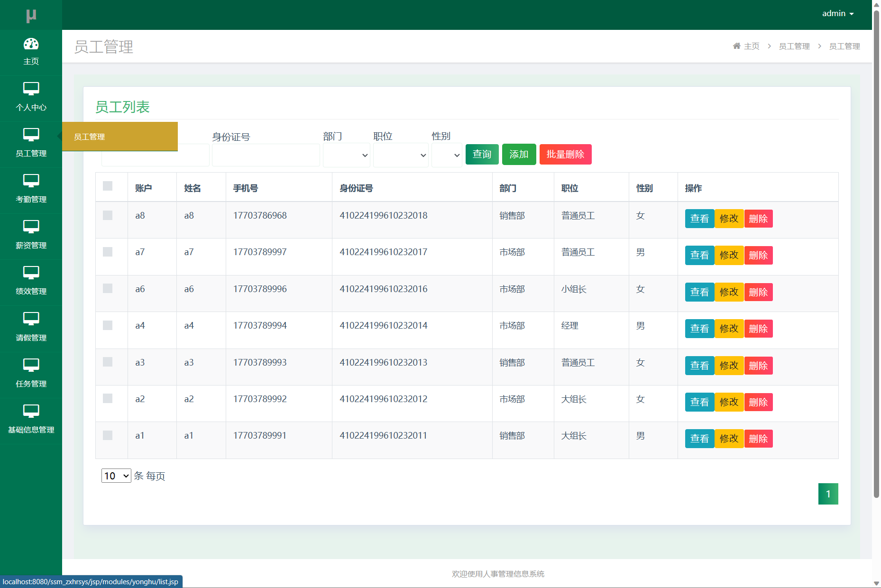
Task: Toggle the select-all checkbox in table header
Action: pyautogui.click(x=108, y=186)
